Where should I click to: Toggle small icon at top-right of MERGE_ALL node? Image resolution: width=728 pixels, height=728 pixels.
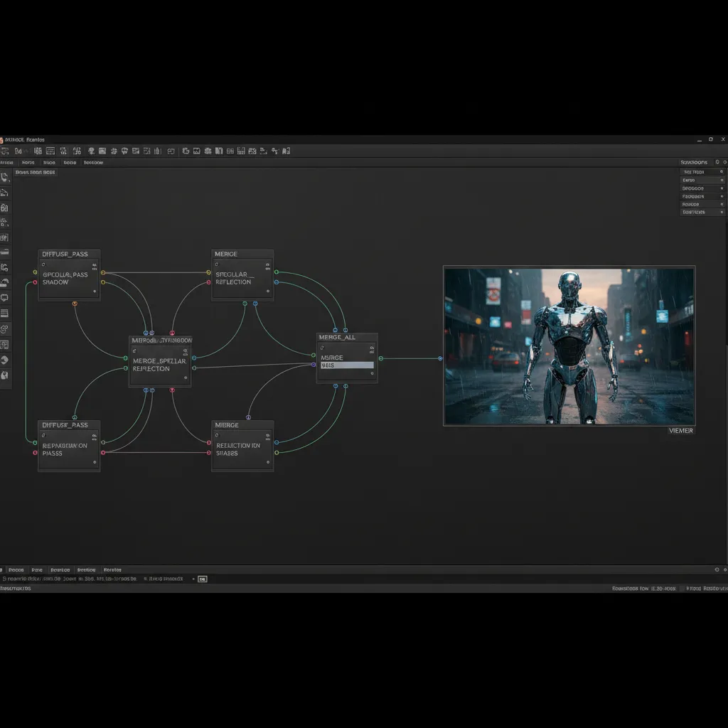[x=372, y=349]
